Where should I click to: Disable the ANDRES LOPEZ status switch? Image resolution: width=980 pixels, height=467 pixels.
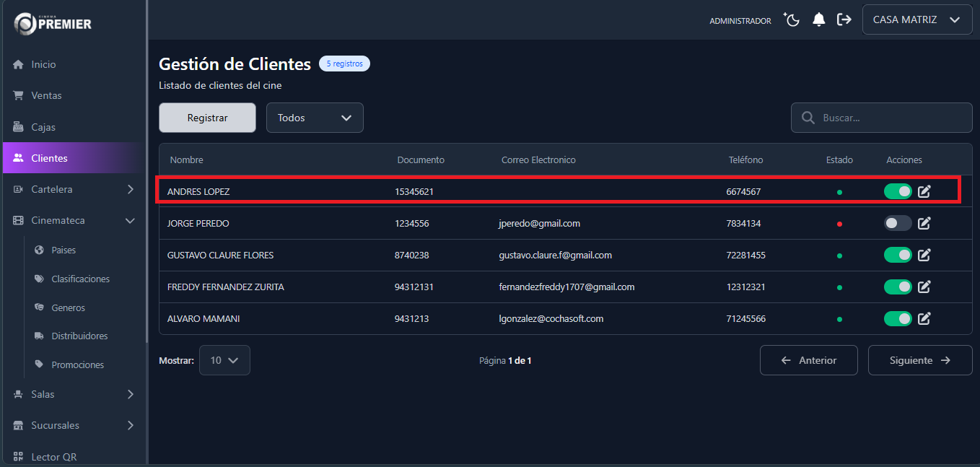coord(898,191)
